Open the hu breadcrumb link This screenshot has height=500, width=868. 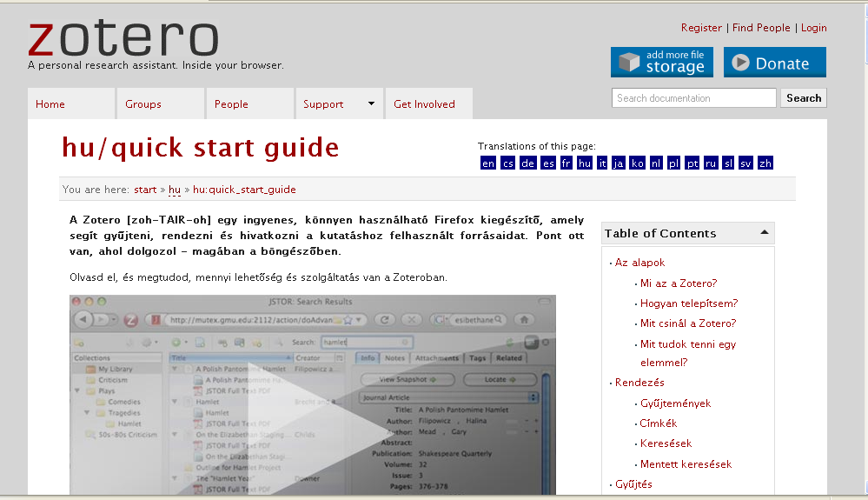175,190
